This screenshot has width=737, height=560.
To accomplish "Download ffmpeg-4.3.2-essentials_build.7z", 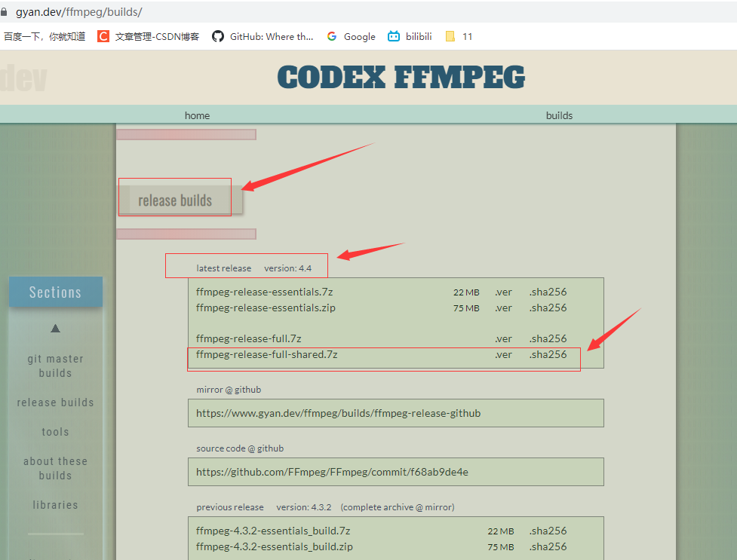I will [x=273, y=531].
